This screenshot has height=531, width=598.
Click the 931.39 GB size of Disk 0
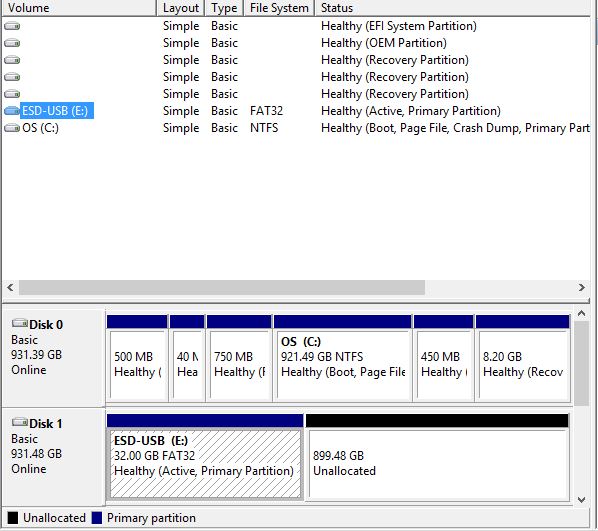(x=36, y=355)
